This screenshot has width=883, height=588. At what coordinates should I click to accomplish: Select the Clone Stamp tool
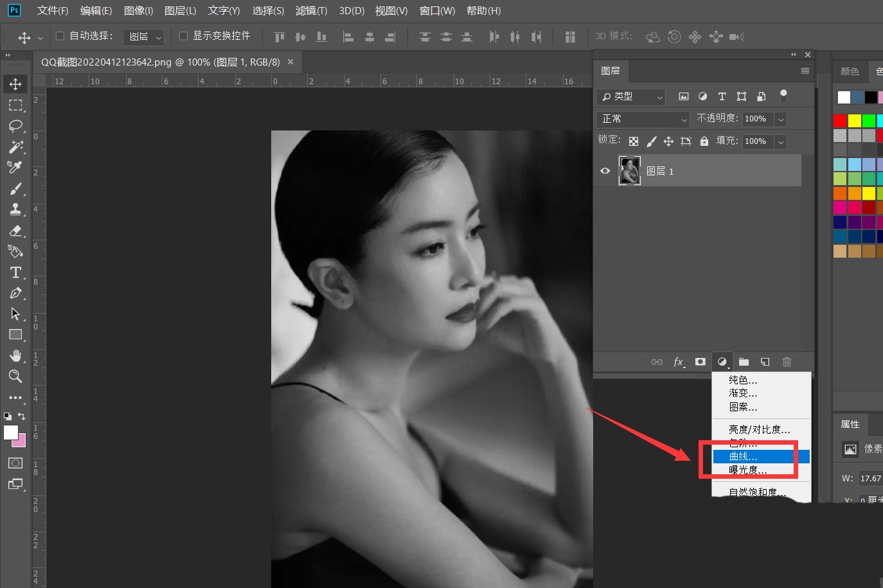pos(15,209)
